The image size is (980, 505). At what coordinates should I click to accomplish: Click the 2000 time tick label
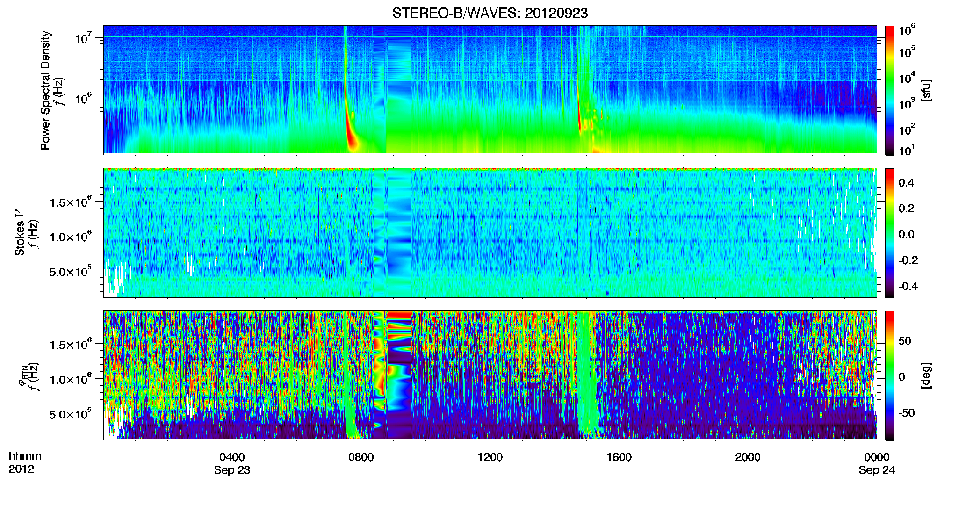[x=748, y=457]
